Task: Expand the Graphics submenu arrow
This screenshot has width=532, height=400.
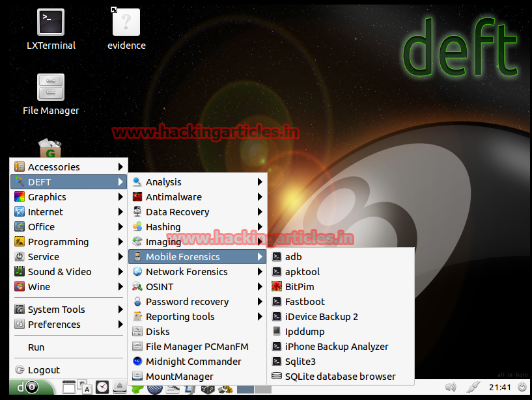Action: coord(120,197)
